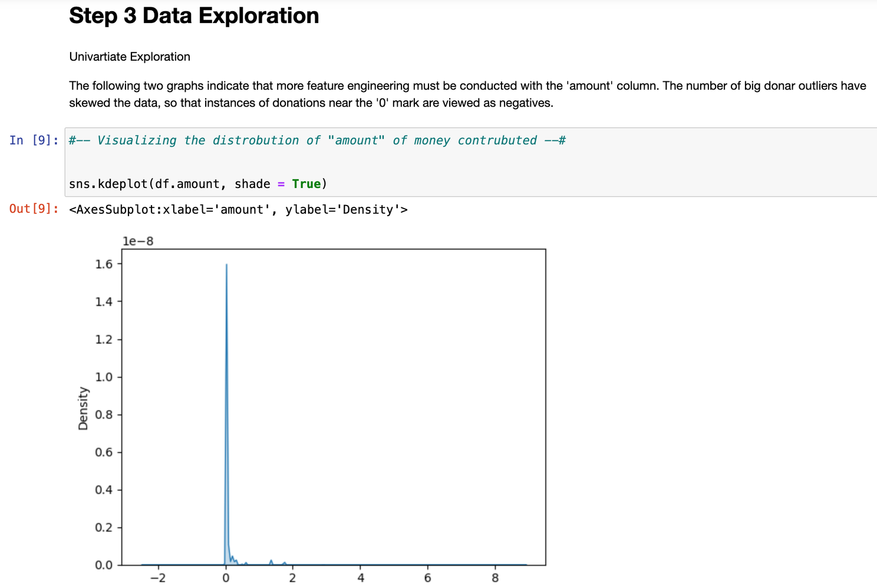Click the 8 tick label on the x-axis
This screenshot has width=877, height=588.
[x=495, y=578]
